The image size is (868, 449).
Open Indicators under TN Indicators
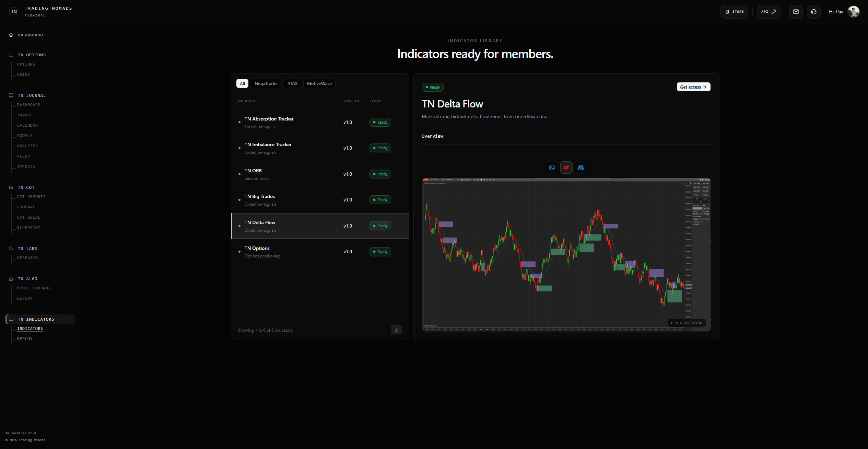pyautogui.click(x=30, y=329)
